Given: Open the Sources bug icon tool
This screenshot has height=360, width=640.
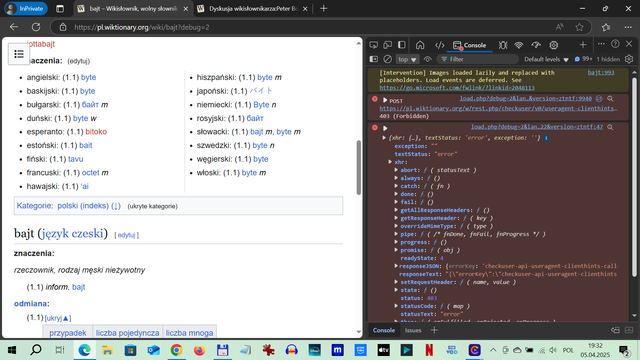Looking at the screenshot, I should click(x=503, y=45).
